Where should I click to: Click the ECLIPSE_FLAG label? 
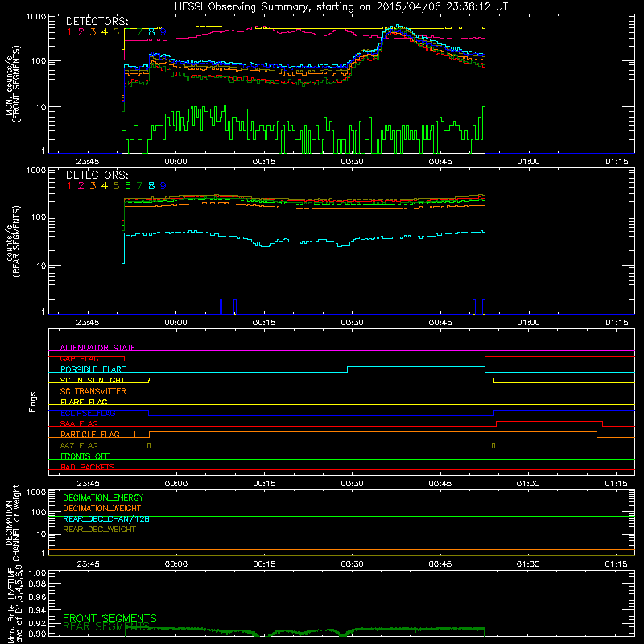click(x=88, y=413)
